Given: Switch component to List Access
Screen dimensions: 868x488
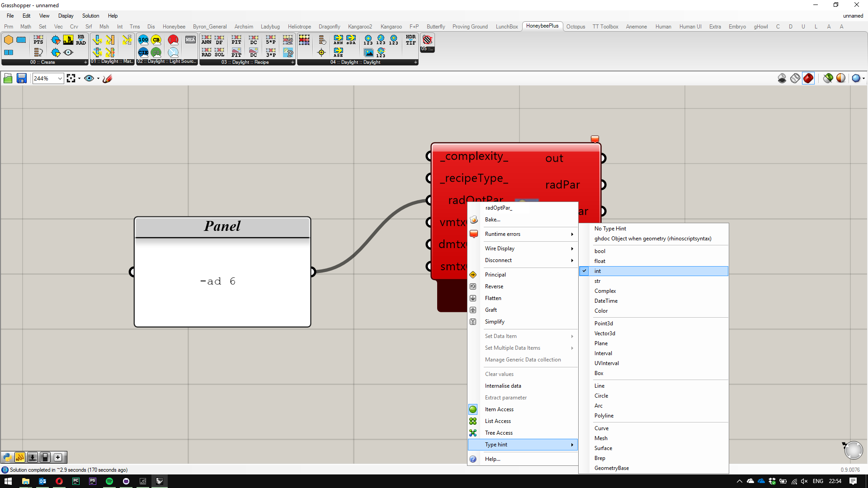Looking at the screenshot, I should tap(497, 421).
